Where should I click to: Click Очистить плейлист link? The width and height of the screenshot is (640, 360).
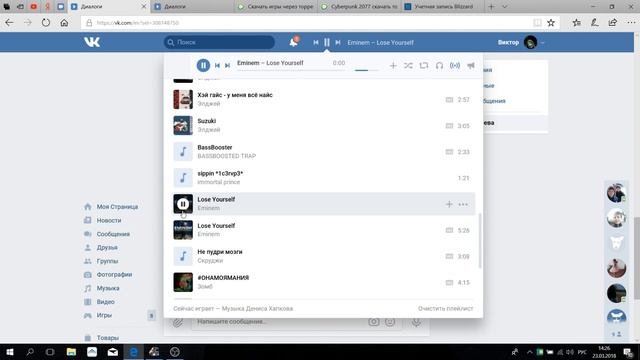[445, 309]
